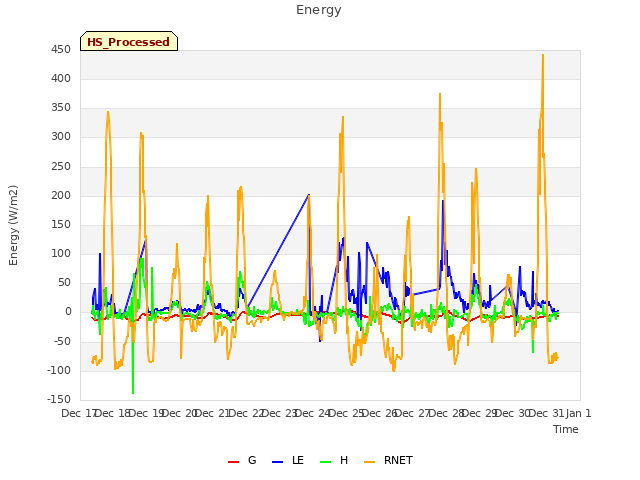Click the blue LE legend swatch
This screenshot has height=480, width=640.
coord(277,462)
